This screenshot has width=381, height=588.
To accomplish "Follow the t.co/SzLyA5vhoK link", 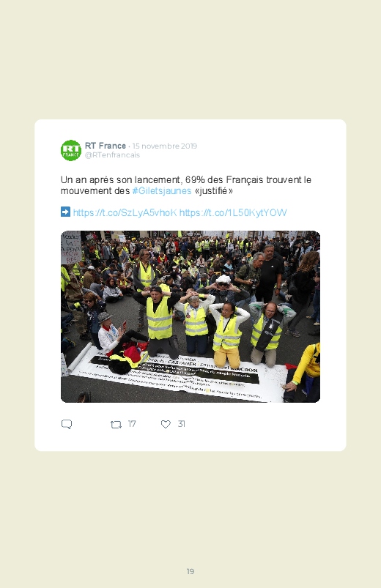I will (x=125, y=212).
